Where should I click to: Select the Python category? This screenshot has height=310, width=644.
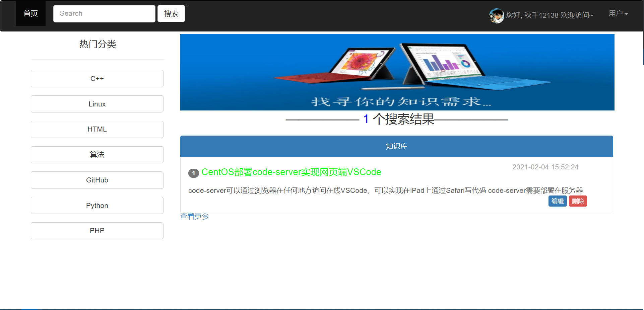pyautogui.click(x=97, y=205)
